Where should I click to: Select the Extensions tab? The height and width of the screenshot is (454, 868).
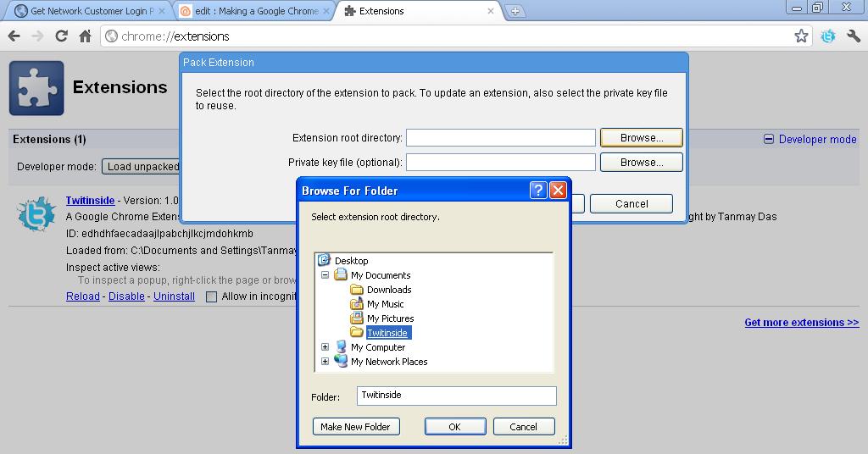click(x=418, y=11)
